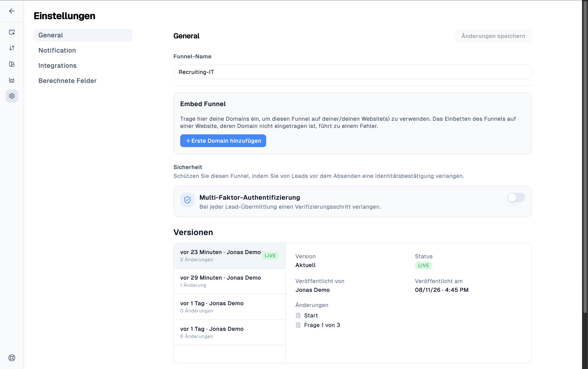Click the Aktuell version value
Image resolution: width=588 pixels, height=369 pixels.
pyautogui.click(x=305, y=265)
